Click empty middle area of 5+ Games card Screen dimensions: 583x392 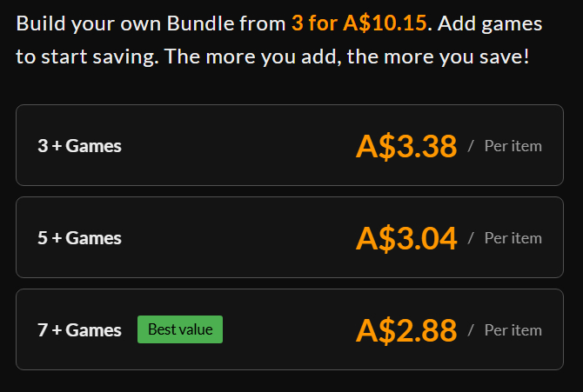pos(235,238)
